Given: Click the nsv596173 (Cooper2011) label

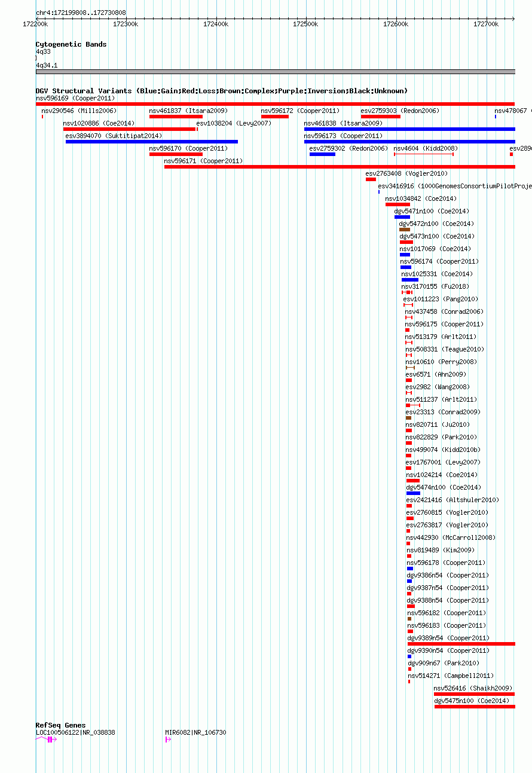Looking at the screenshot, I should pyautogui.click(x=343, y=136).
